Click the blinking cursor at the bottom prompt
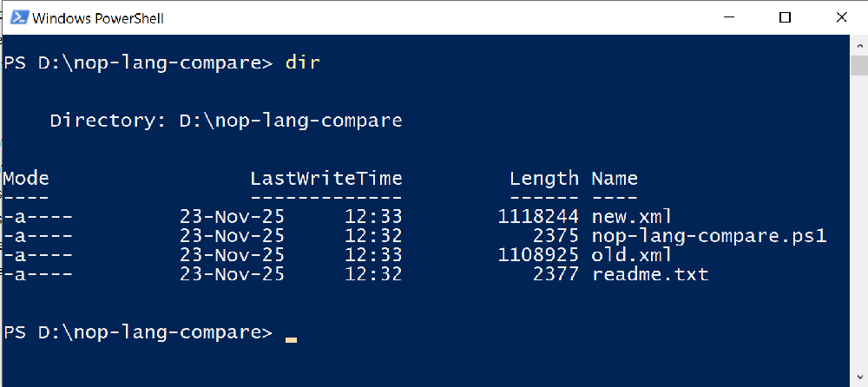Image resolution: width=868 pixels, height=387 pixels. 291,339
